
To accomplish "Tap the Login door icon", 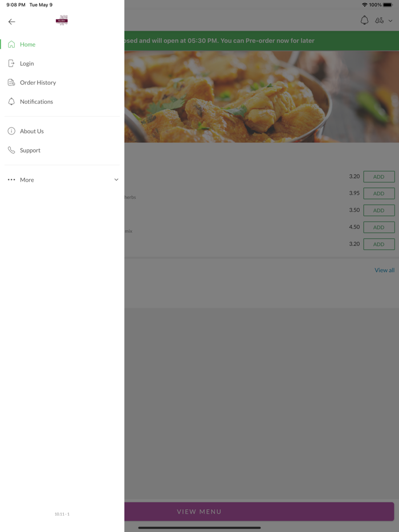I will [x=11, y=63].
